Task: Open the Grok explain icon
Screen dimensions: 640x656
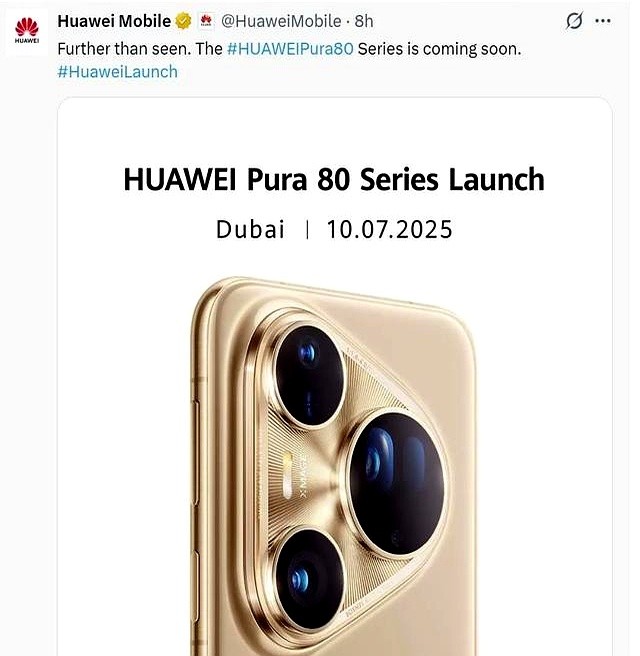Action: [574, 20]
